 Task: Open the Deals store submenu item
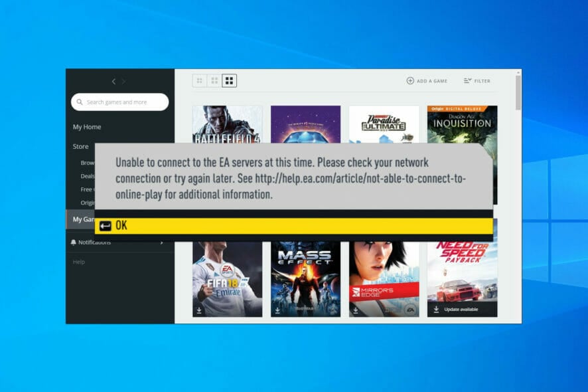click(88, 176)
